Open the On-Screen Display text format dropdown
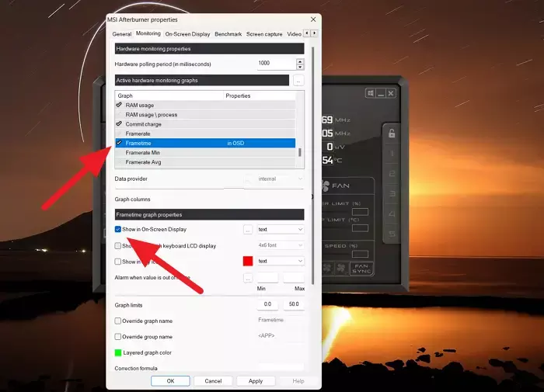Viewport: 544px width, 392px height. 281,230
